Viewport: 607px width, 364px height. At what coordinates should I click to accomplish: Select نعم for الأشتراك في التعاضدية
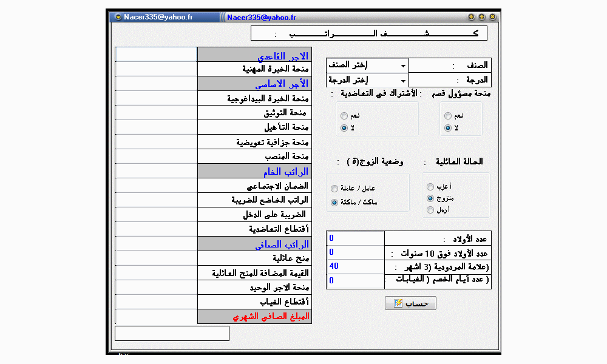(344, 116)
